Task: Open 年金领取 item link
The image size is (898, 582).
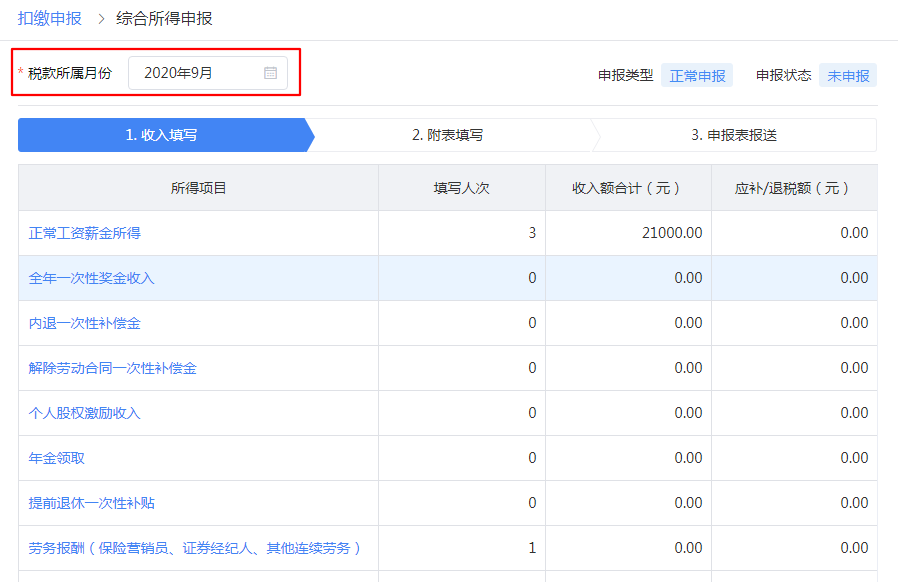Action: [57, 458]
